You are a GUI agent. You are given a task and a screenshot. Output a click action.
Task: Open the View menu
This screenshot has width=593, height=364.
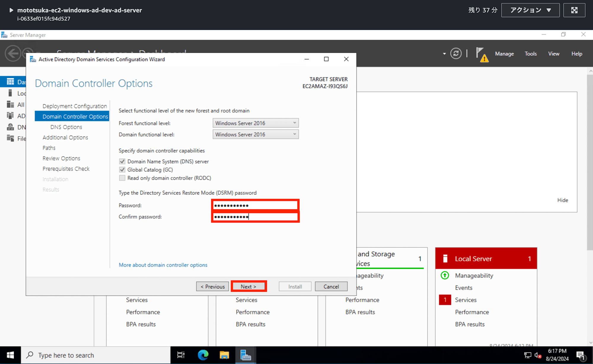(x=554, y=54)
